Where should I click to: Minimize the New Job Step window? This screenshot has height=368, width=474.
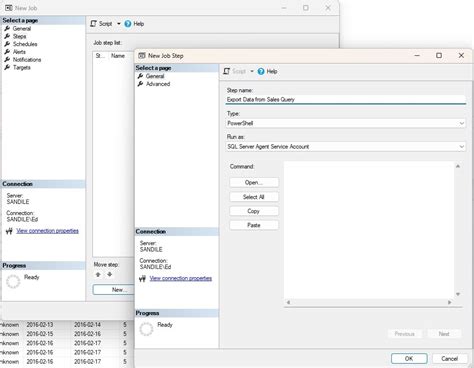417,55
